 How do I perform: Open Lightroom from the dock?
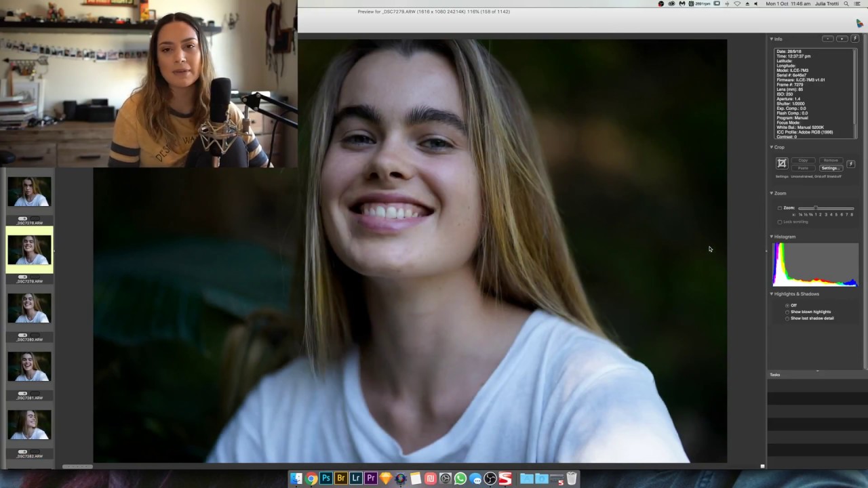tap(356, 479)
